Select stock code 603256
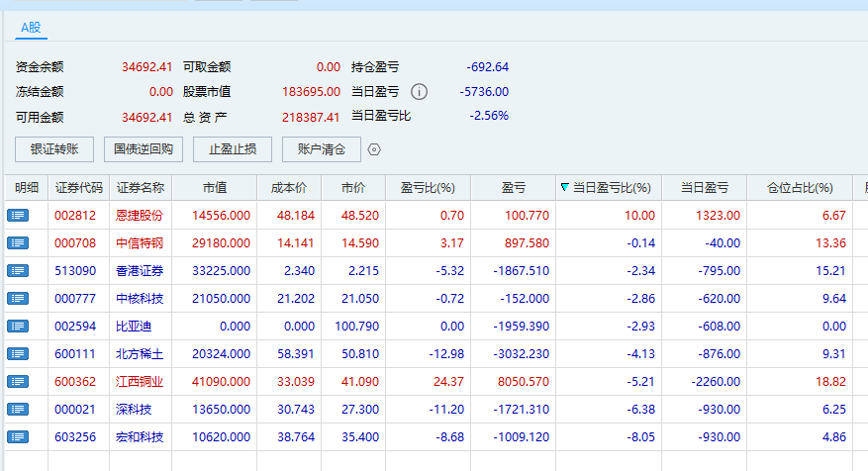The width and height of the screenshot is (868, 471). [x=75, y=436]
